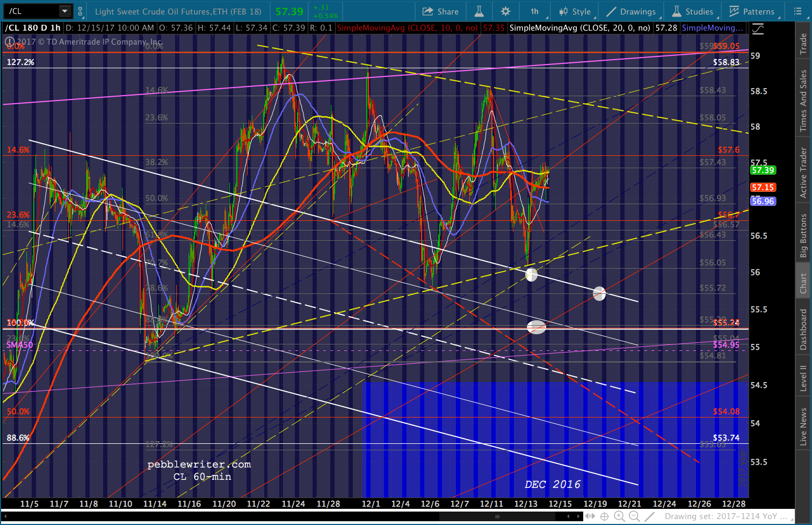Click the beaker icon beside Studies
Image resolution: width=812 pixels, height=525 pixels.
[x=677, y=11]
